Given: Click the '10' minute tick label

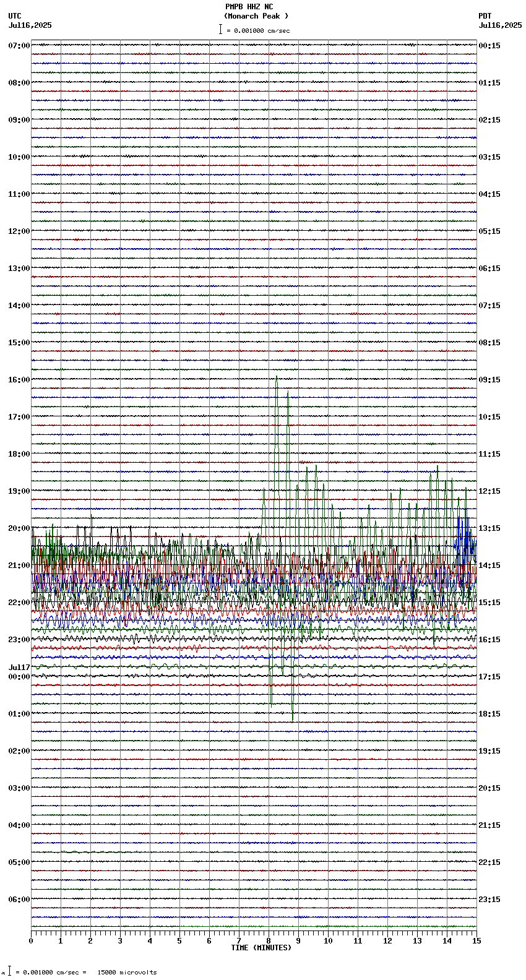Looking at the screenshot, I should [x=328, y=941].
